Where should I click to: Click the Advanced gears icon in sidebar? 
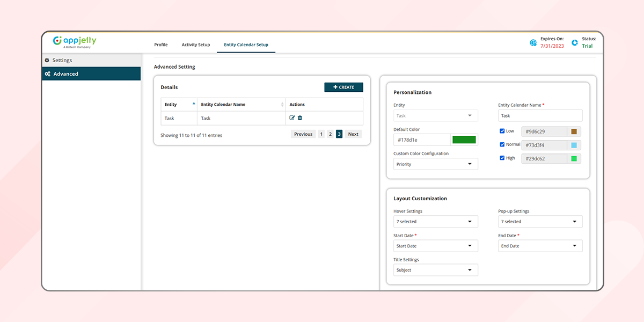[48, 74]
